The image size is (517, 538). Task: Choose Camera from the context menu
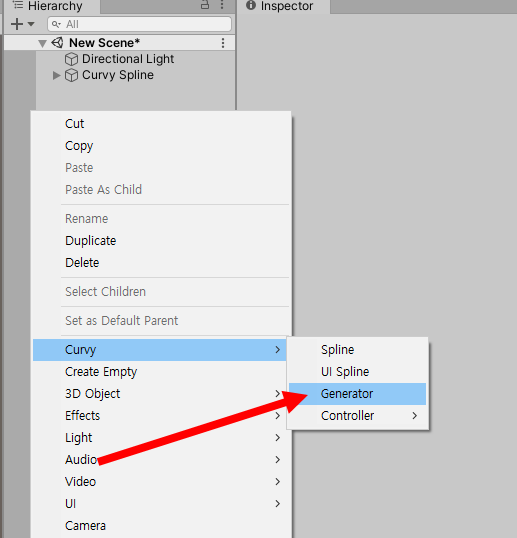[x=160, y=525]
